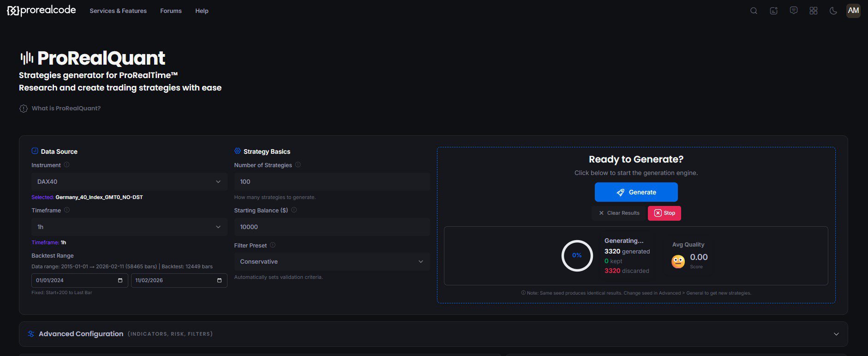Click the Avg Quality label
This screenshot has width=868, height=356.
point(688,245)
